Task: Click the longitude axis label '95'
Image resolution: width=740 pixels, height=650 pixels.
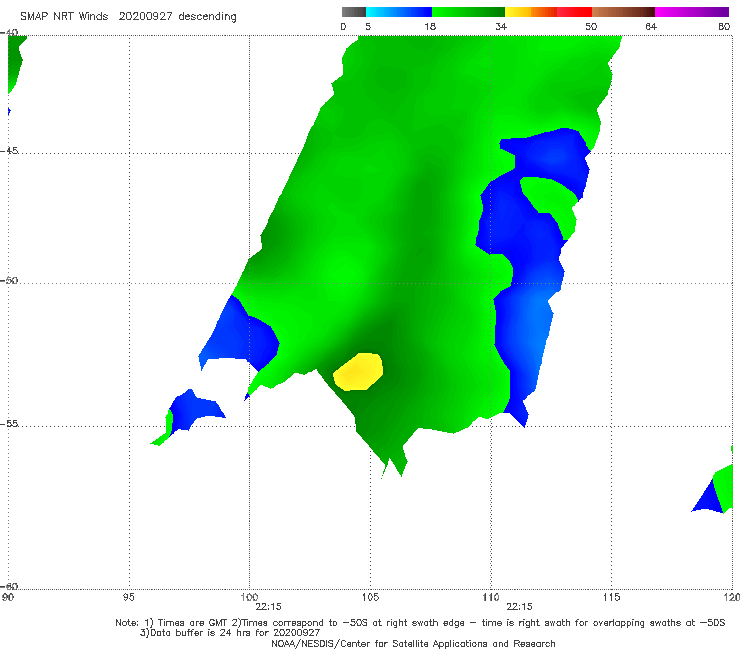Action: [x=128, y=598]
